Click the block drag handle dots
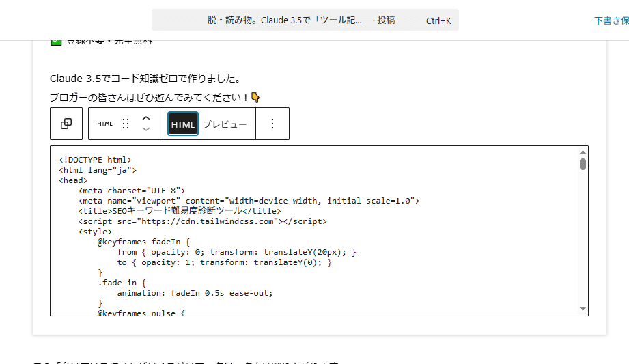This screenshot has height=364, width=629. [x=126, y=124]
